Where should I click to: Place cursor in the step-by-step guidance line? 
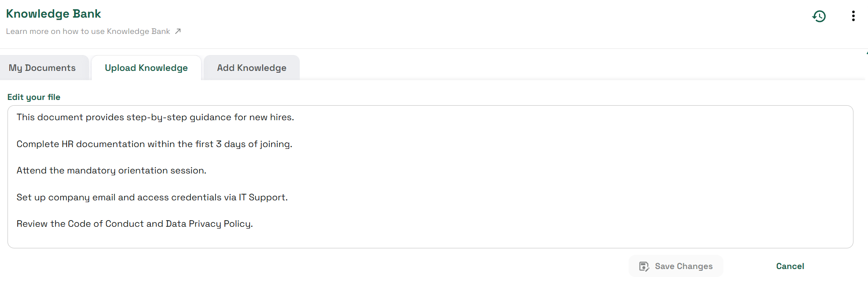coord(155,117)
